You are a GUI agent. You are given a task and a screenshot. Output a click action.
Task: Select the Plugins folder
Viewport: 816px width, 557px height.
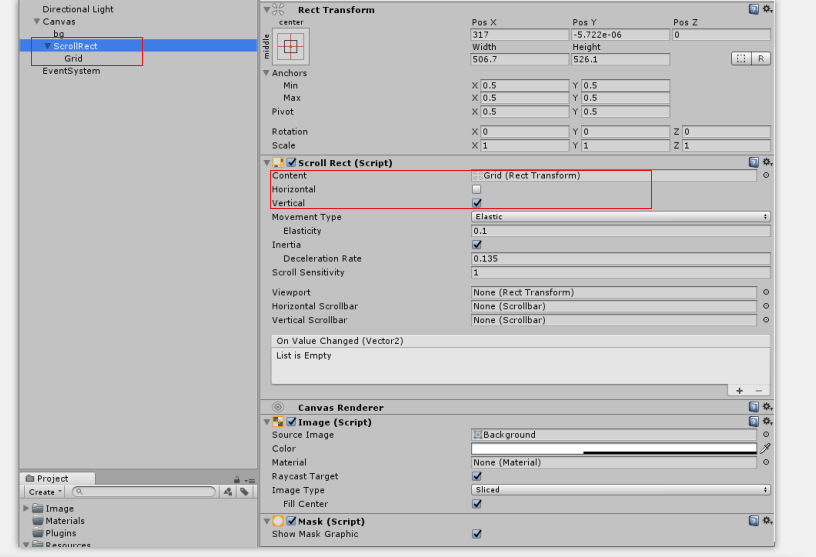[x=60, y=533]
